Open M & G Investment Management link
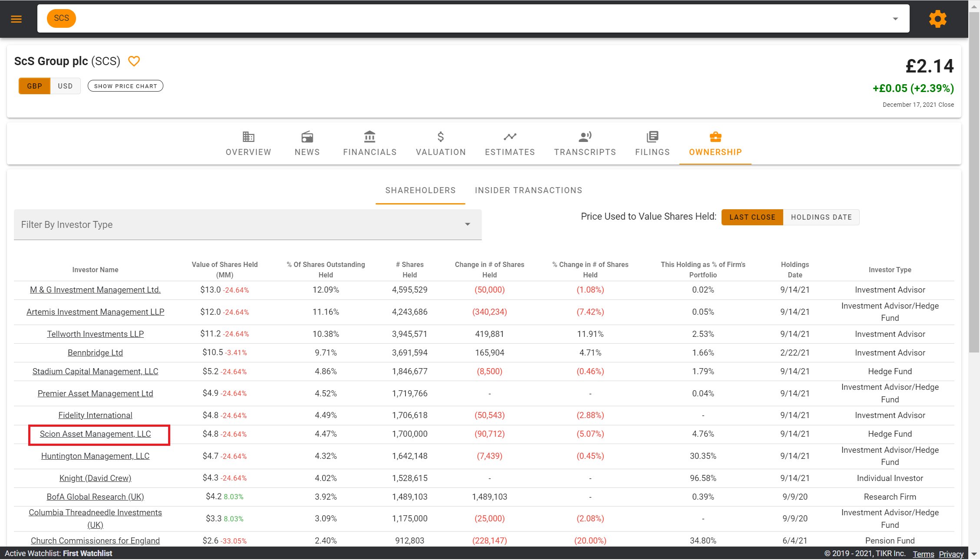980x560 pixels. (95, 290)
